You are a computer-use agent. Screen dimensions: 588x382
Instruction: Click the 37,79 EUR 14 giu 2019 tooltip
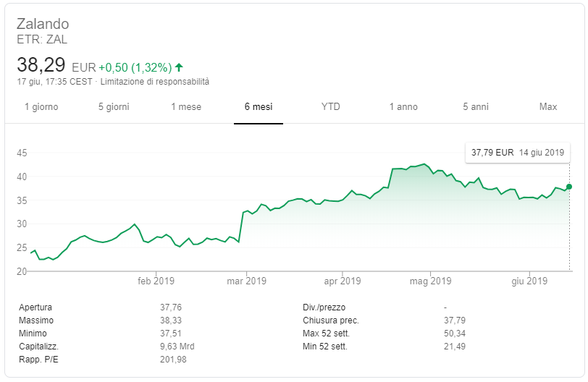(x=518, y=153)
